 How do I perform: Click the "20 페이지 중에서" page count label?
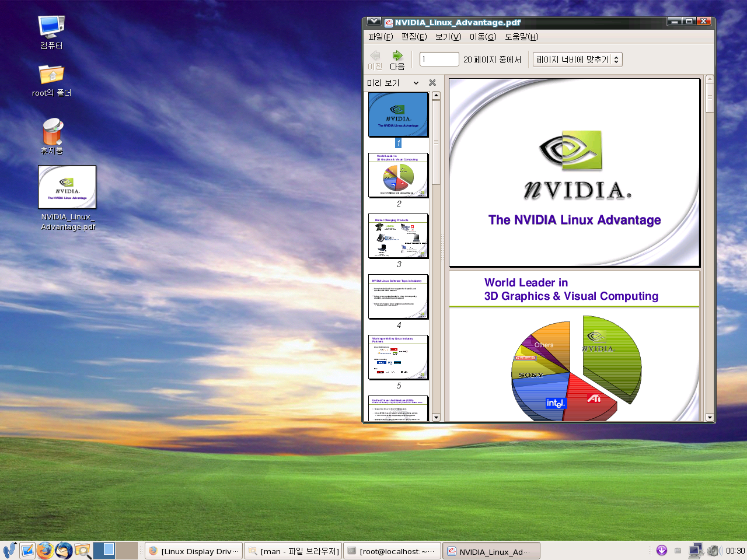tap(492, 60)
